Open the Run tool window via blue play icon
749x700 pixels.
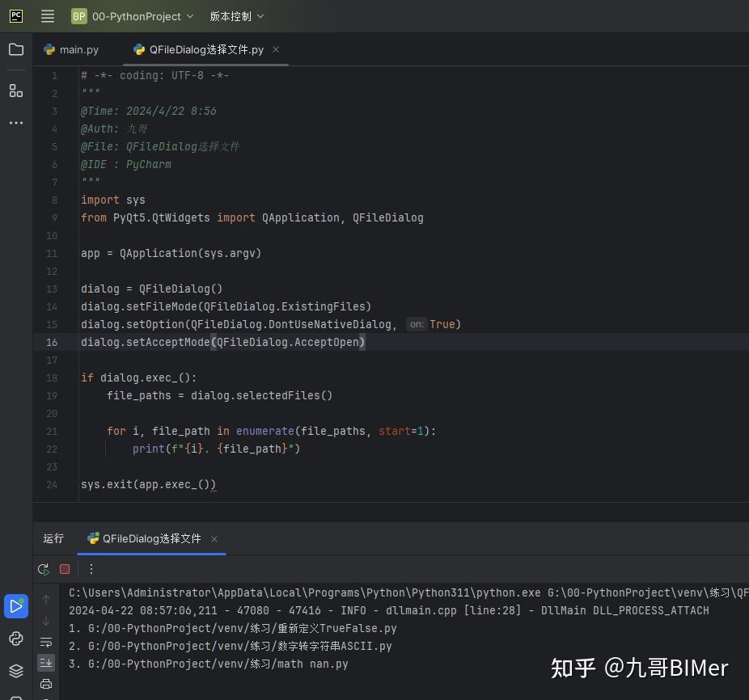pos(16,606)
